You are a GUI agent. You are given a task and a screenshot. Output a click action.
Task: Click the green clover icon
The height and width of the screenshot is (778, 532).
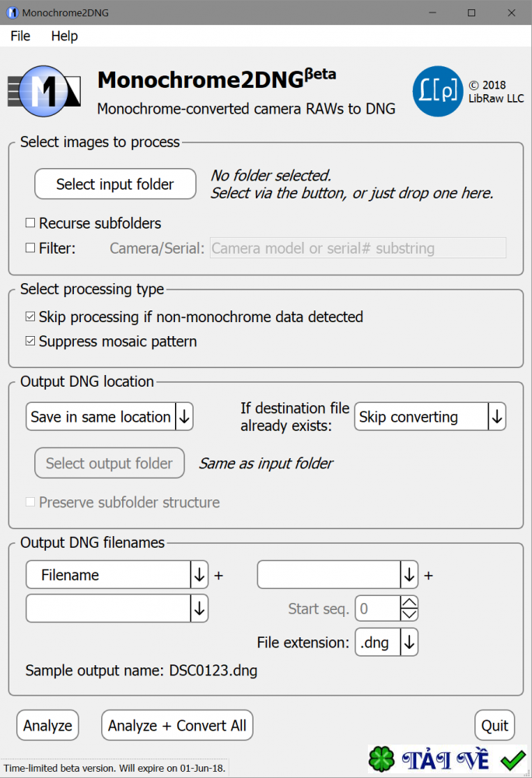pos(381,760)
